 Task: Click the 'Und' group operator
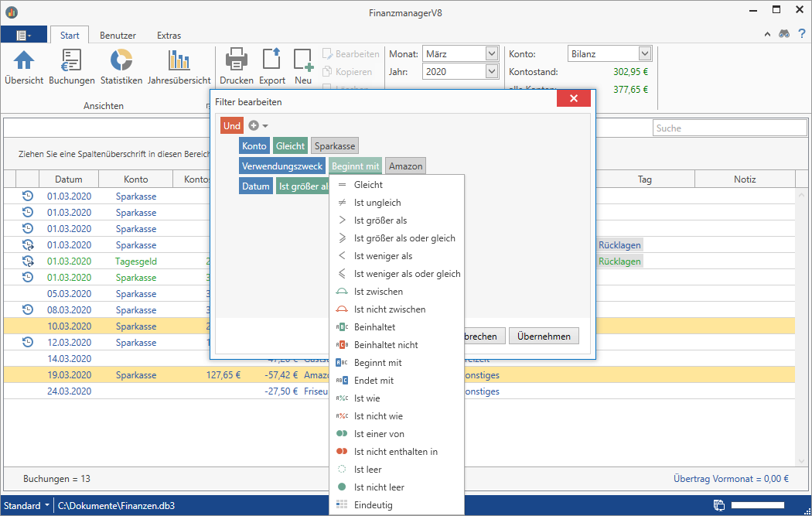point(231,125)
